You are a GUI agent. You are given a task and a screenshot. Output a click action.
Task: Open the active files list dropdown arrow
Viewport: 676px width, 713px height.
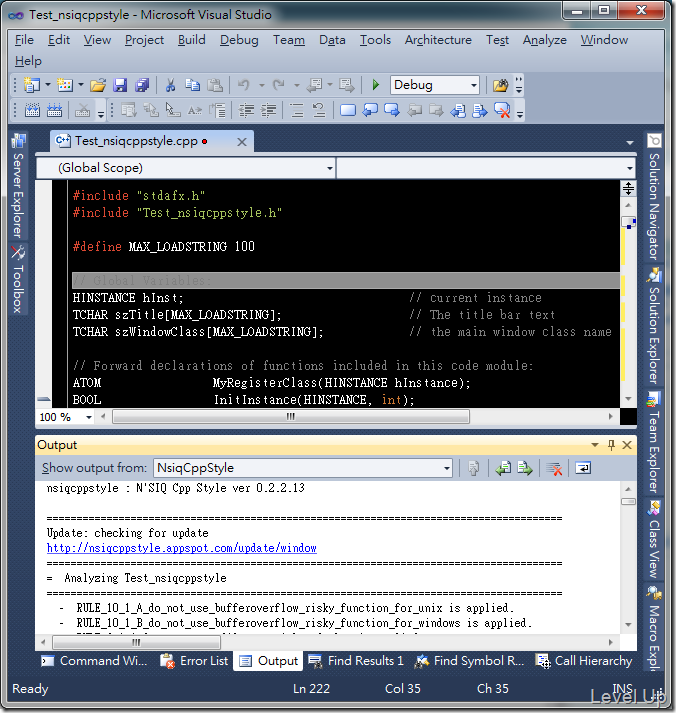coord(630,143)
